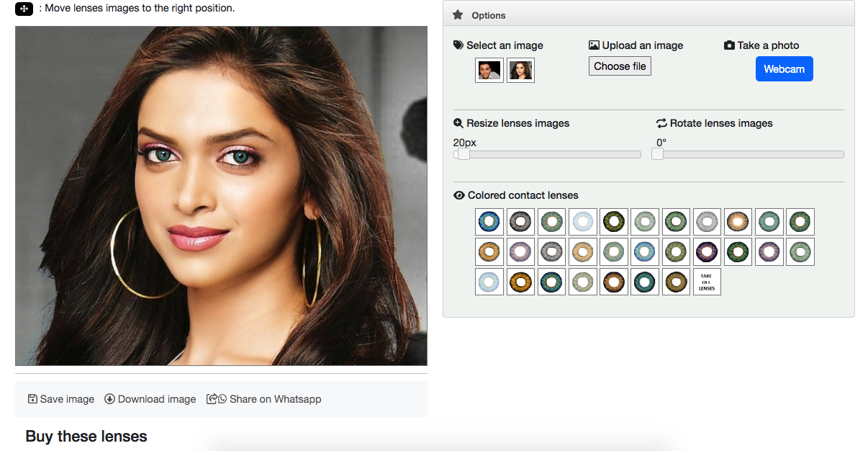Click the move lenses arrows icon
This screenshot has height=451, width=868.
(x=24, y=9)
